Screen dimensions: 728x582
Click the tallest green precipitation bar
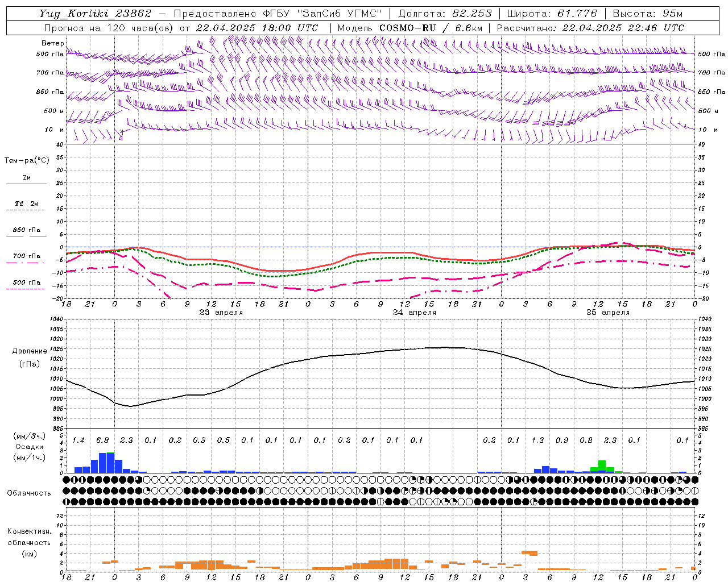(602, 466)
